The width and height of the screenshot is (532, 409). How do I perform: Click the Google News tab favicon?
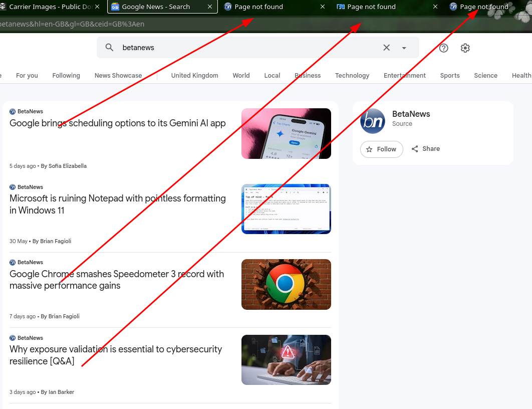point(115,7)
